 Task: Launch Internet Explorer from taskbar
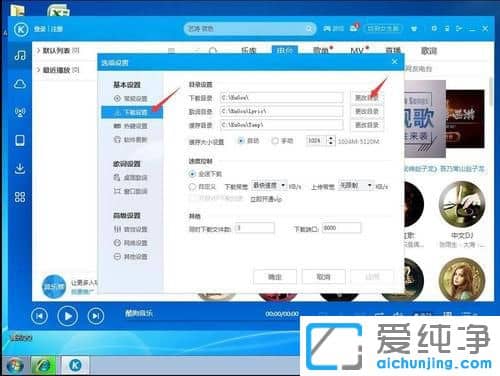tap(43, 366)
